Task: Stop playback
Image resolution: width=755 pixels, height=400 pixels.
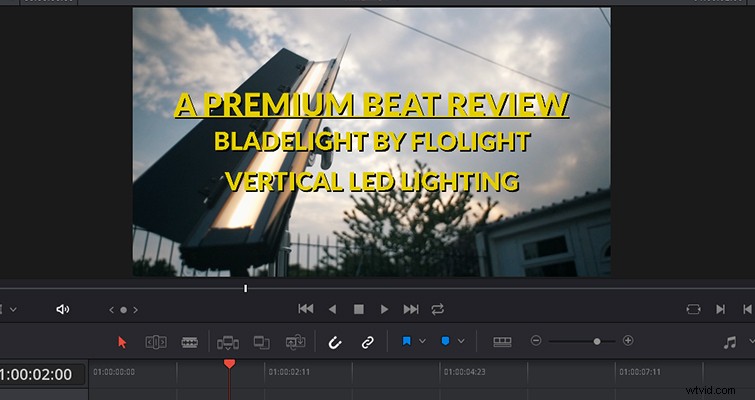Action: tap(359, 310)
